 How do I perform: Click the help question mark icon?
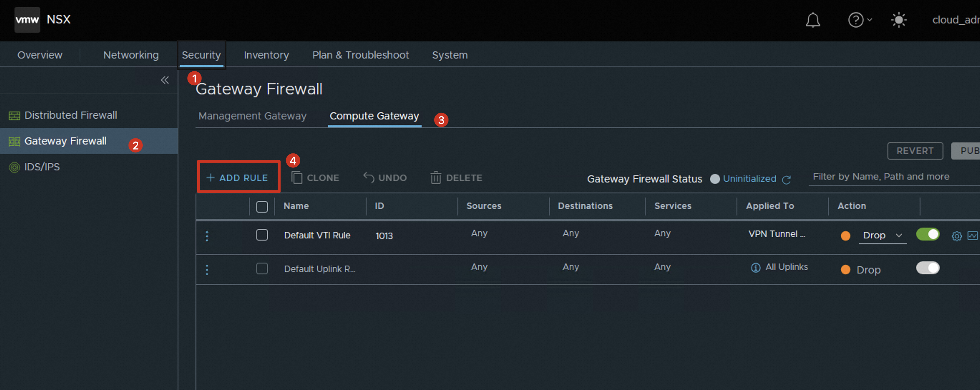[x=855, y=20]
